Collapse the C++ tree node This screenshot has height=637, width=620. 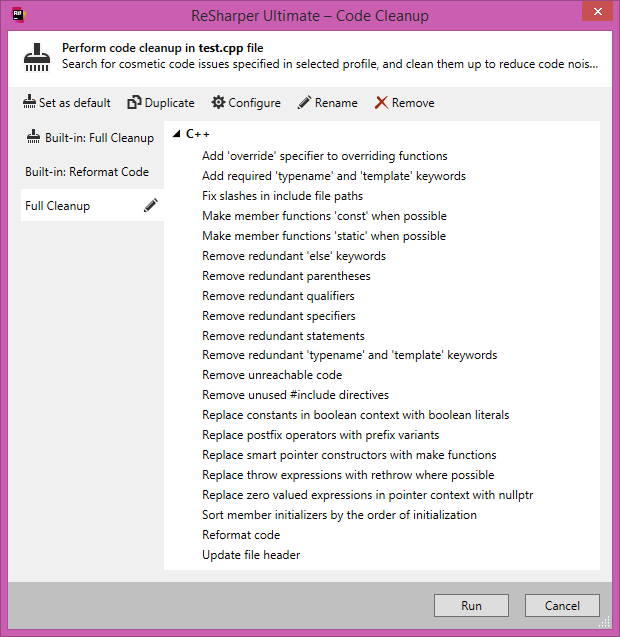177,134
